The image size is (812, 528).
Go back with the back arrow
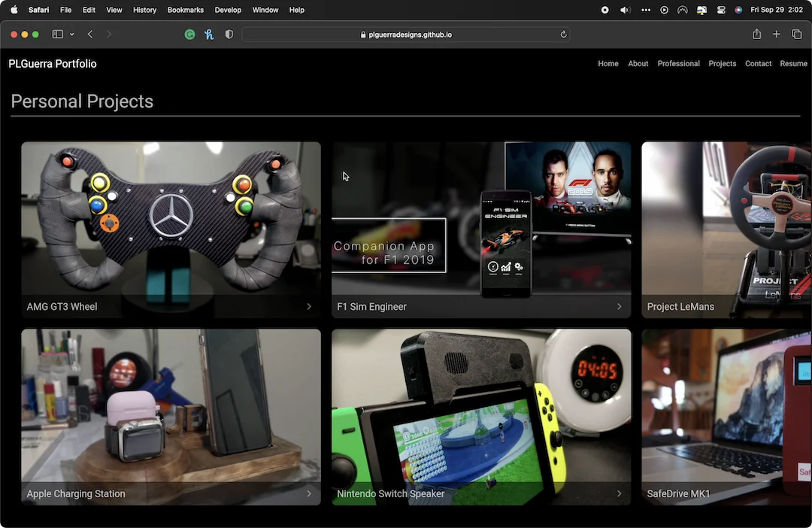[x=90, y=34]
